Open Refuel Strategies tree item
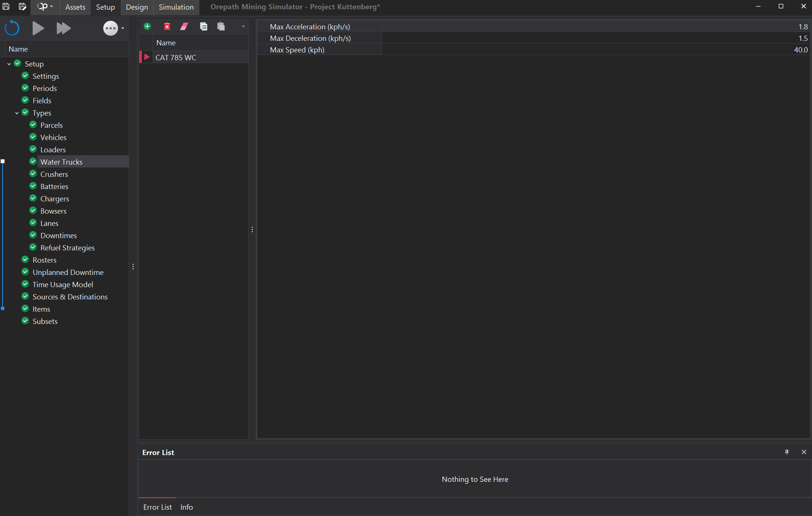 point(68,248)
